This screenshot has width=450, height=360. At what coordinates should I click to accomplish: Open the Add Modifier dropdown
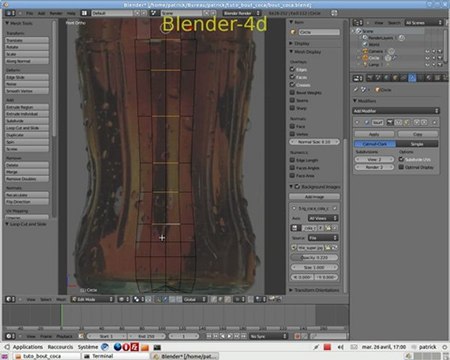[396, 111]
